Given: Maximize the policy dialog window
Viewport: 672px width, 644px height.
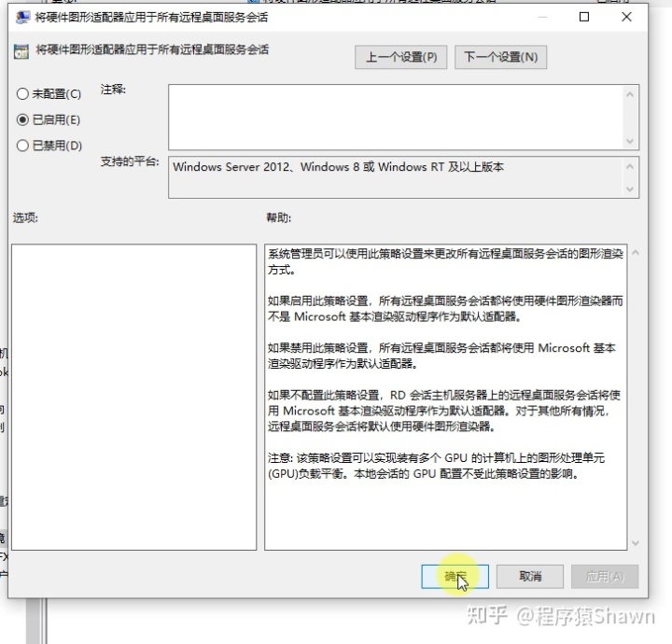Looking at the screenshot, I should pyautogui.click(x=584, y=17).
